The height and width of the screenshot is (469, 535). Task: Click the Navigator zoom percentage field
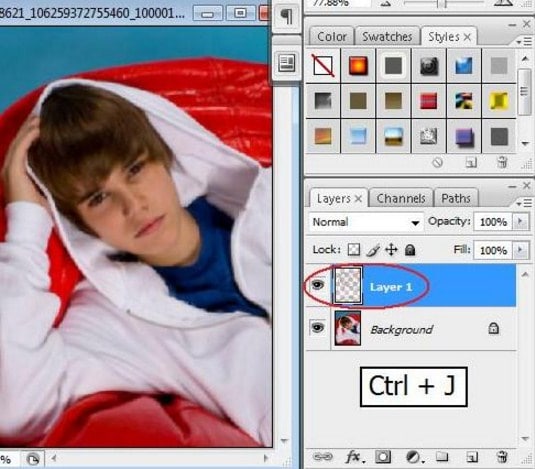click(338, 4)
